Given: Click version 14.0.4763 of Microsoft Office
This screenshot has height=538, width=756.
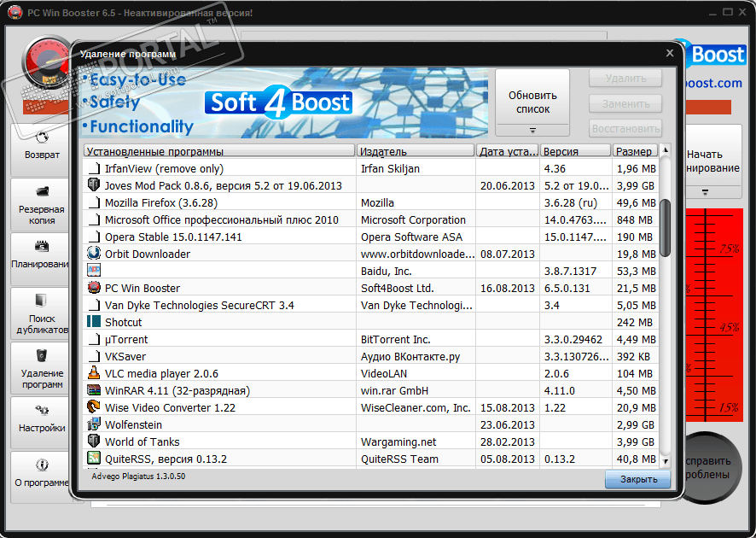Looking at the screenshot, I should pyautogui.click(x=575, y=220).
